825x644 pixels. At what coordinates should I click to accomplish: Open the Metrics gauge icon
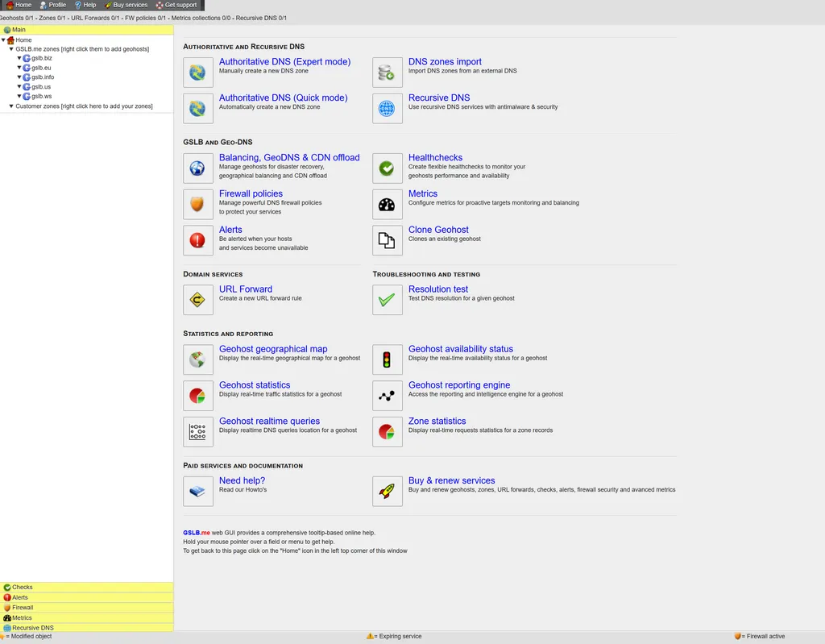(387, 205)
